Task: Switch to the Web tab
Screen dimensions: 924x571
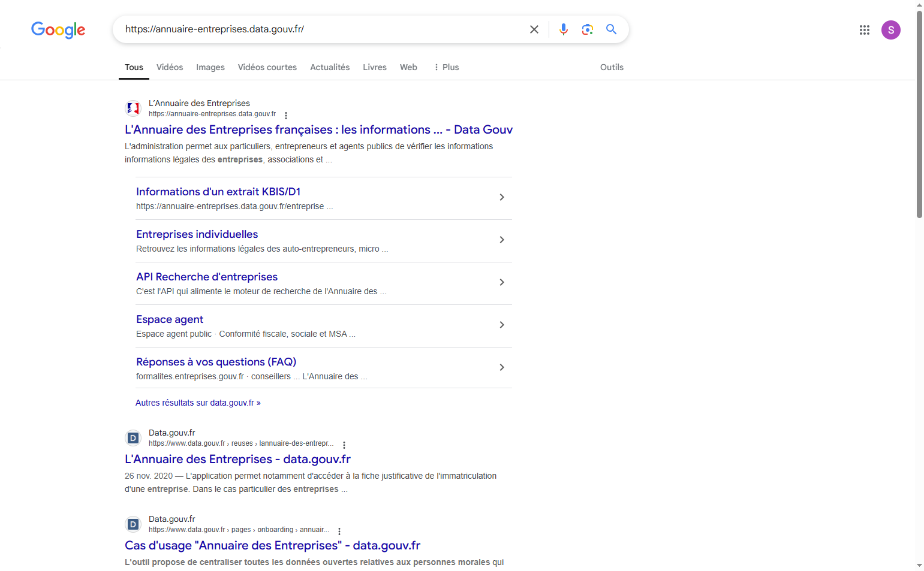Action: 408,67
